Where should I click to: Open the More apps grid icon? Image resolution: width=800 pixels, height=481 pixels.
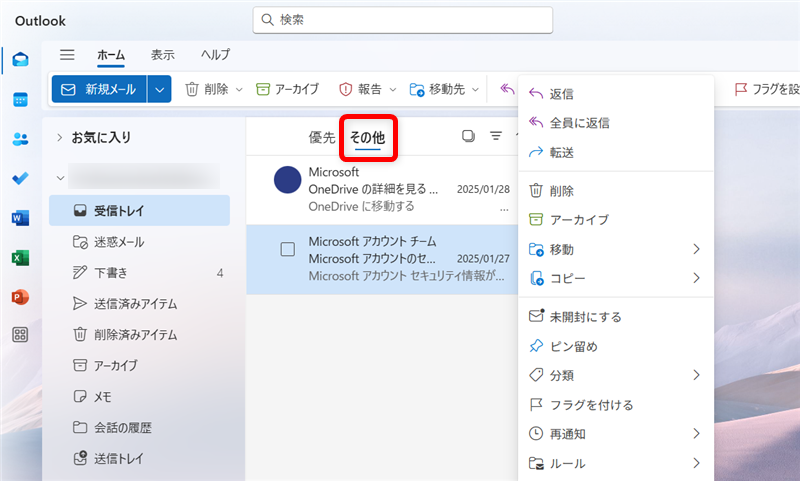(20, 335)
